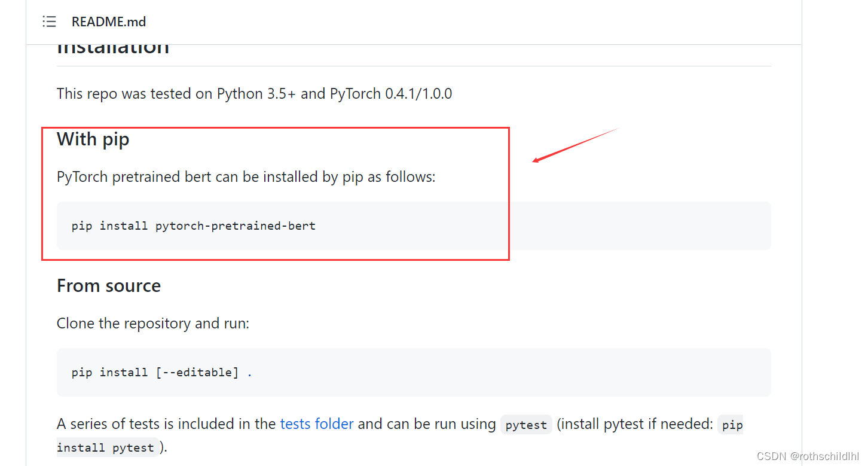Click the inline pytest code snippet
Viewport: 868px width, 466px height.
pos(526,425)
